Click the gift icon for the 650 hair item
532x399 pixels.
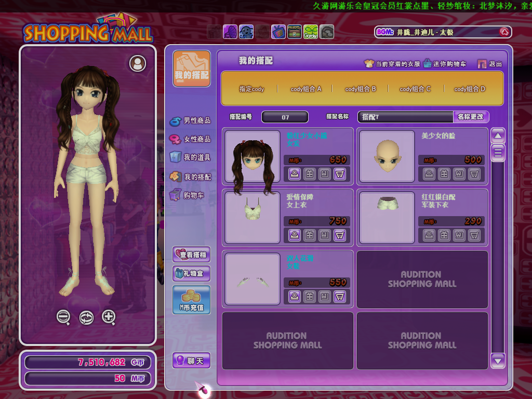310,174
